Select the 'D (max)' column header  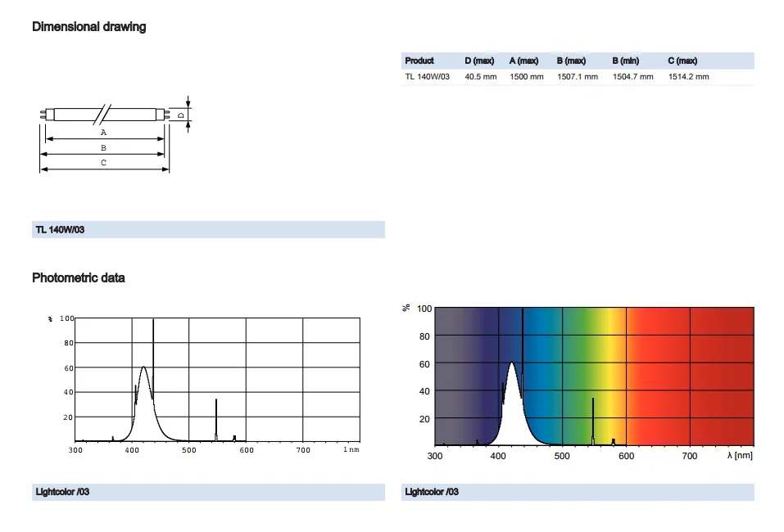point(479,61)
